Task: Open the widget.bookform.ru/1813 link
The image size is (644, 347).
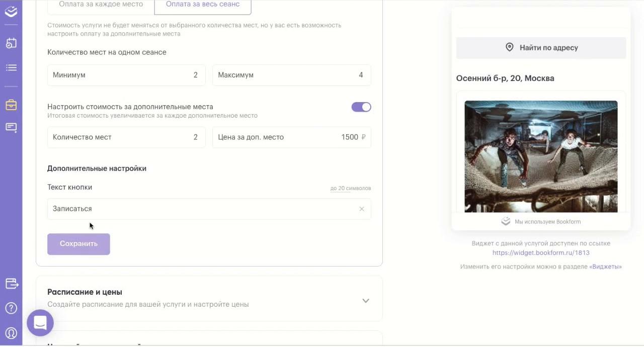Action: click(x=540, y=253)
